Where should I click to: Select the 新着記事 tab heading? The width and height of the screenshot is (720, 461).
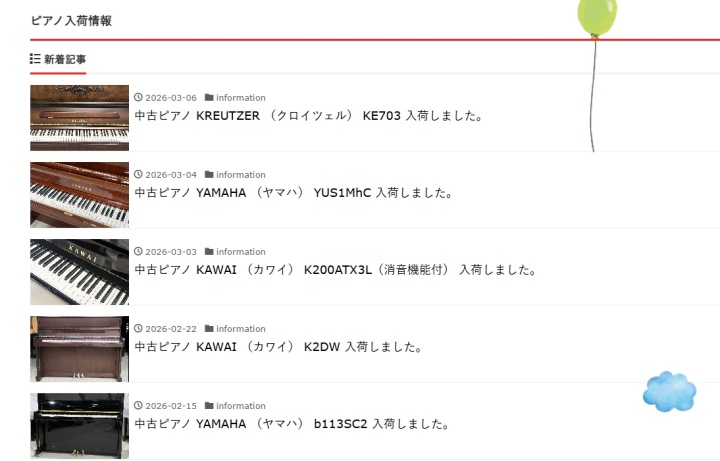click(x=65, y=59)
